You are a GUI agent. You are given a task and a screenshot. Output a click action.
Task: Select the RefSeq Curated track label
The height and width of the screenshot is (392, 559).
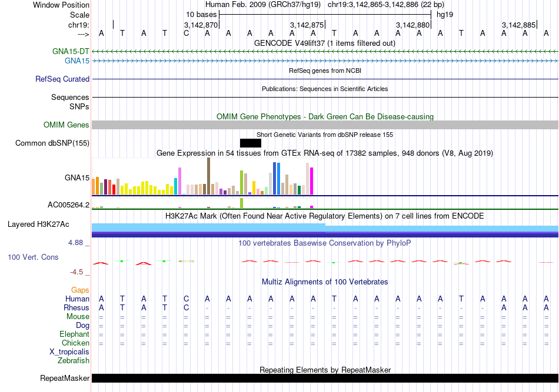click(x=62, y=79)
